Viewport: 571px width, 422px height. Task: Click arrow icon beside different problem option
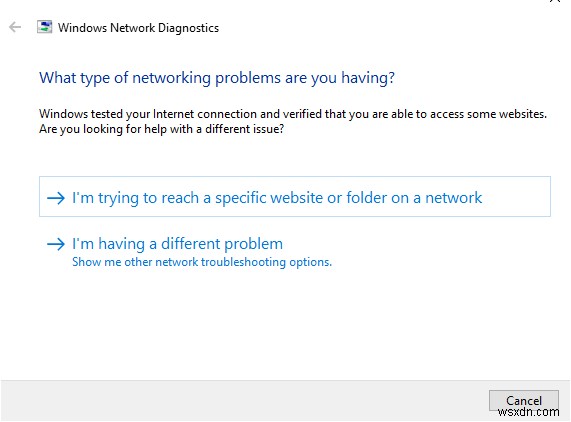[56, 244]
